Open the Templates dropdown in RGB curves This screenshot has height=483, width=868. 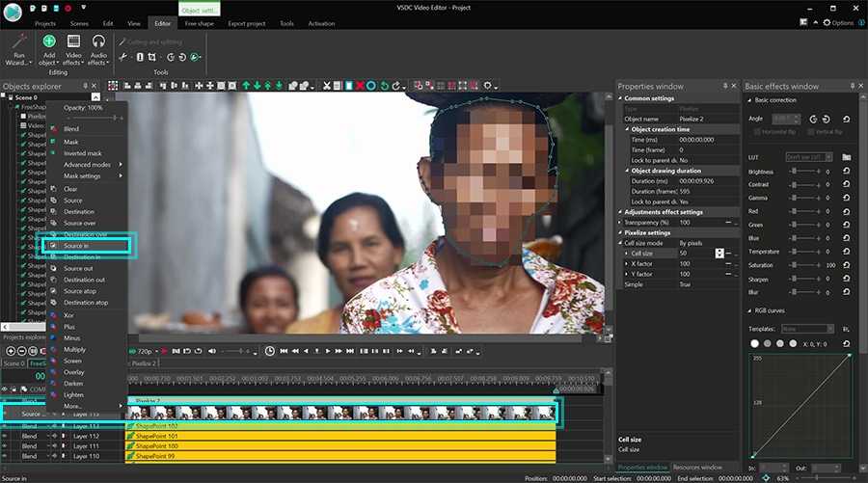(x=809, y=329)
